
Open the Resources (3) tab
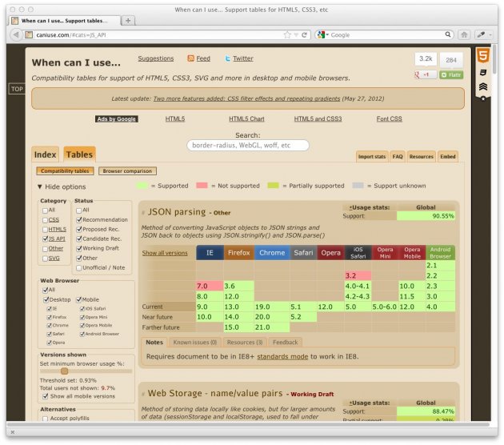245,343
